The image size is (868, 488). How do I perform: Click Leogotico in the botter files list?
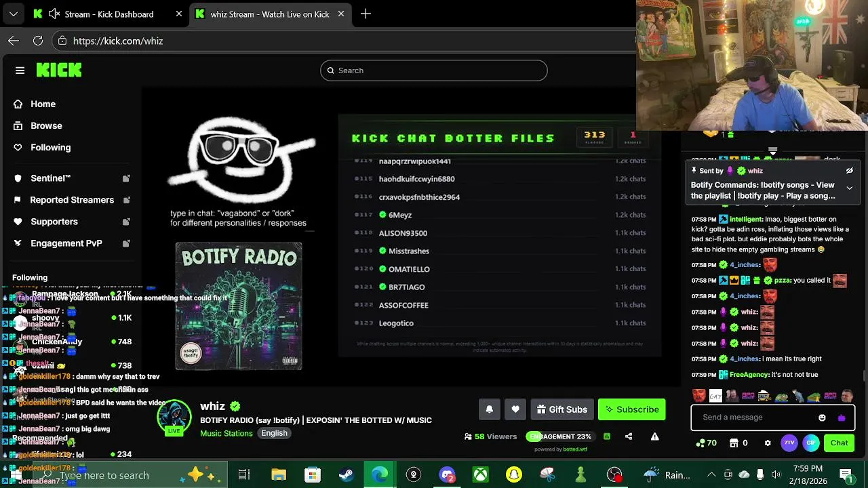click(396, 323)
